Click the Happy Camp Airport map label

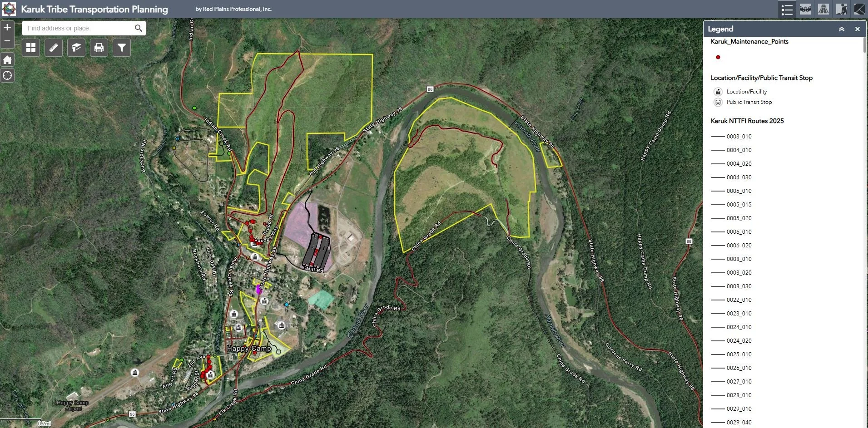pyautogui.click(x=73, y=406)
